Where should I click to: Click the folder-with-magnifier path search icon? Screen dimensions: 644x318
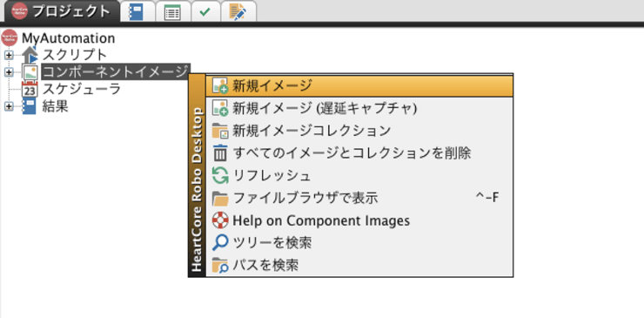tap(220, 266)
